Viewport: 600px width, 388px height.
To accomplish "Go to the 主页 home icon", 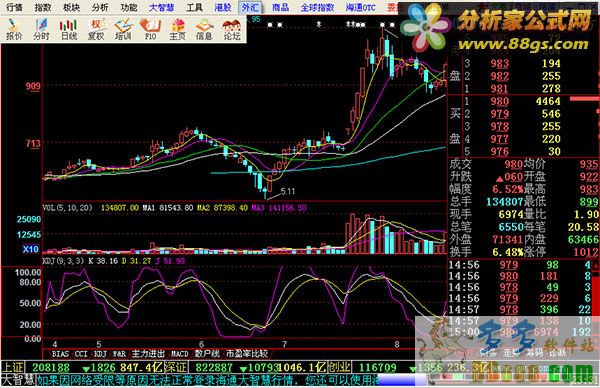I will coord(177,29).
